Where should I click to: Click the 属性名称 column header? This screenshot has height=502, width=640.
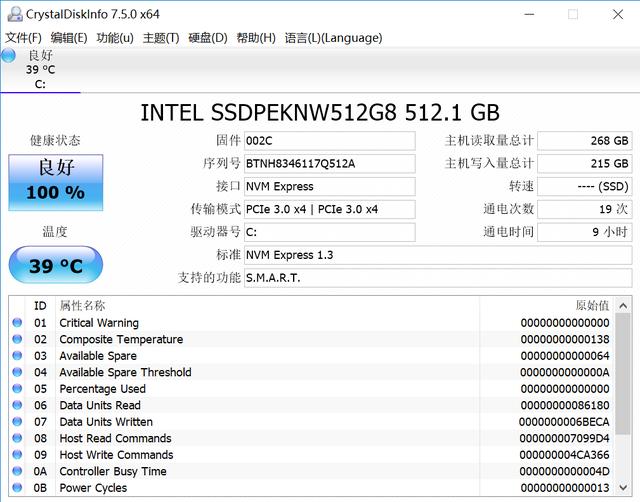coord(82,306)
